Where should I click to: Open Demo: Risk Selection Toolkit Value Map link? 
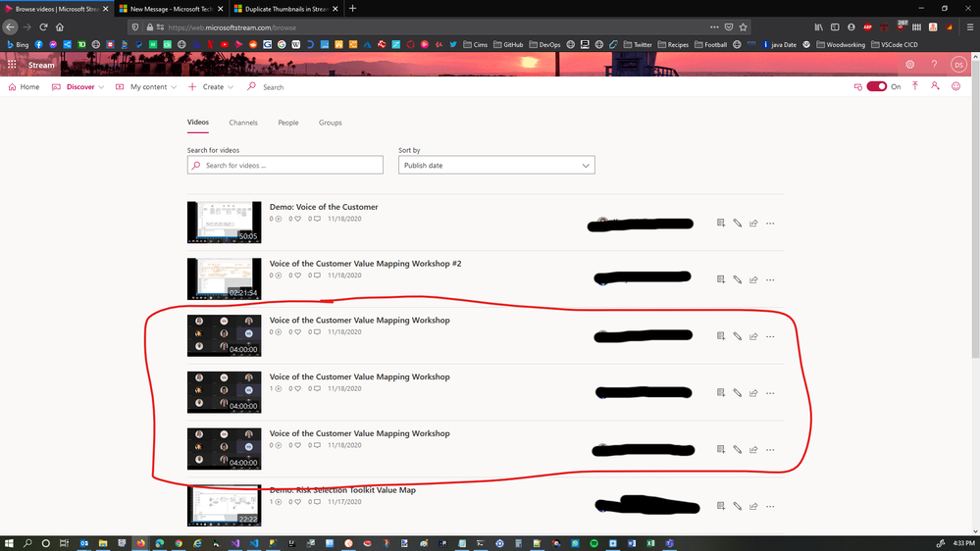click(342, 490)
